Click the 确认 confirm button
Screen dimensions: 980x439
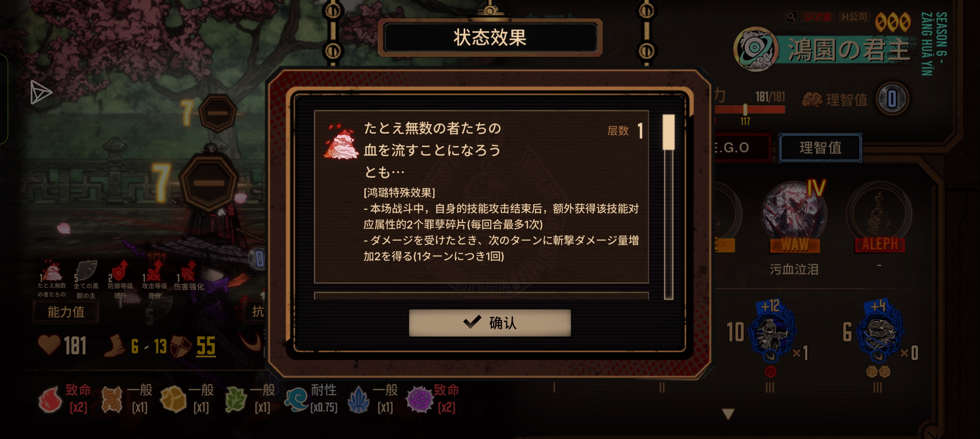pos(490,323)
